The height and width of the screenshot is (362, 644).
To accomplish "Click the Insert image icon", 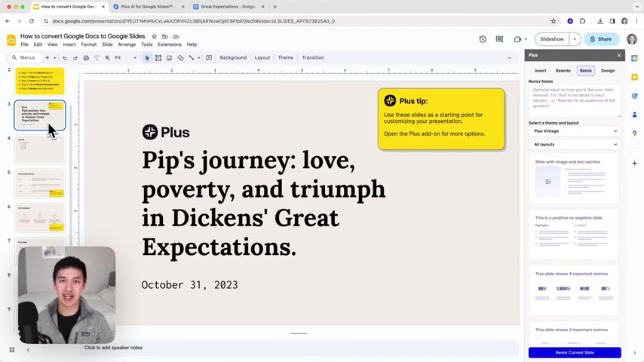I will pyautogui.click(x=169, y=58).
